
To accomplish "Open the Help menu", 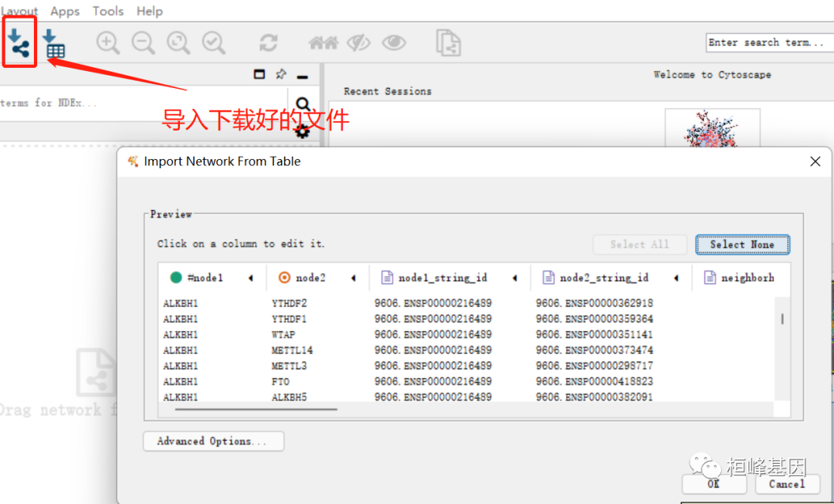I will click(150, 11).
